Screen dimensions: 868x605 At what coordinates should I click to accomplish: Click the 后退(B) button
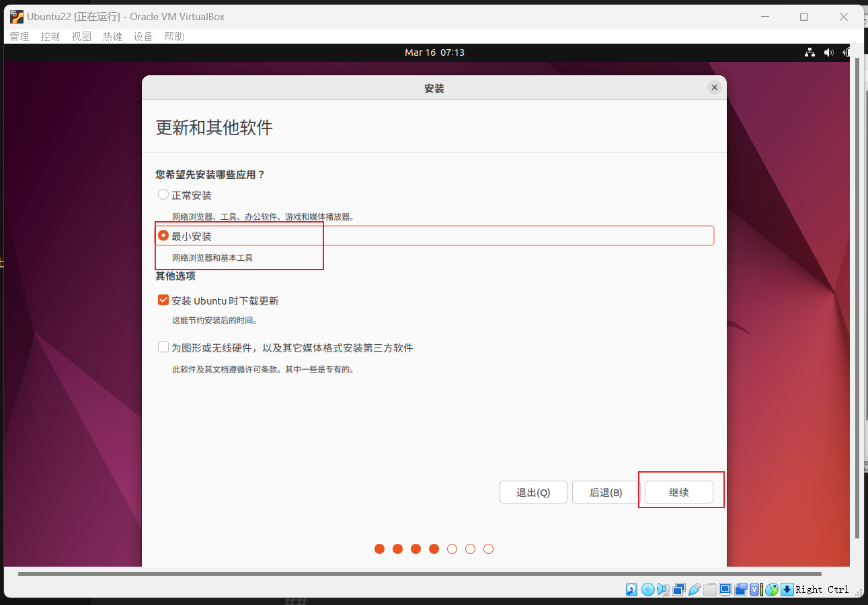pos(606,492)
